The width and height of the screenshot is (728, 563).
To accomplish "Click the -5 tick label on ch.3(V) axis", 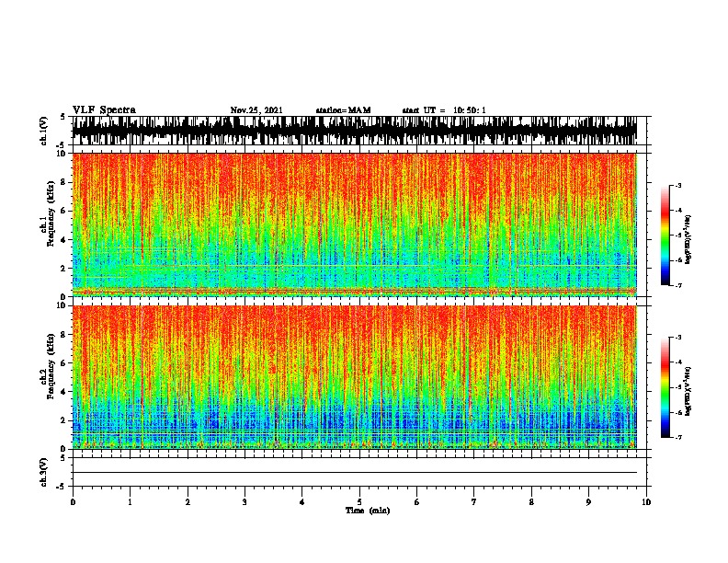I will (62, 487).
